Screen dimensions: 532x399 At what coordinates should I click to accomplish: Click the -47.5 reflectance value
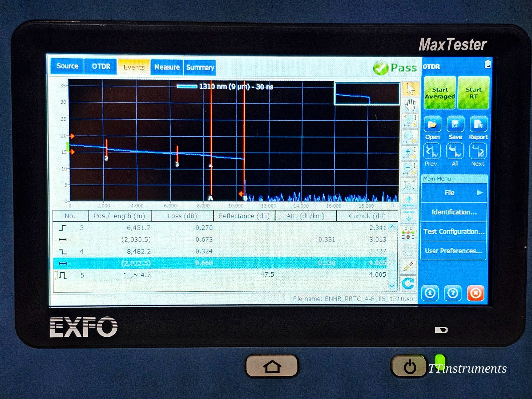[266, 275]
